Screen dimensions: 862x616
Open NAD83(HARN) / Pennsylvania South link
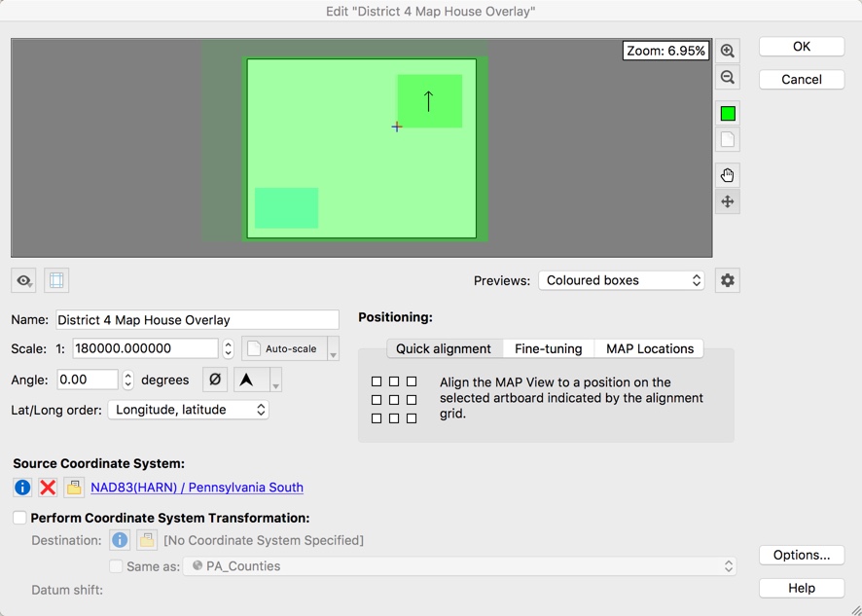tap(197, 488)
